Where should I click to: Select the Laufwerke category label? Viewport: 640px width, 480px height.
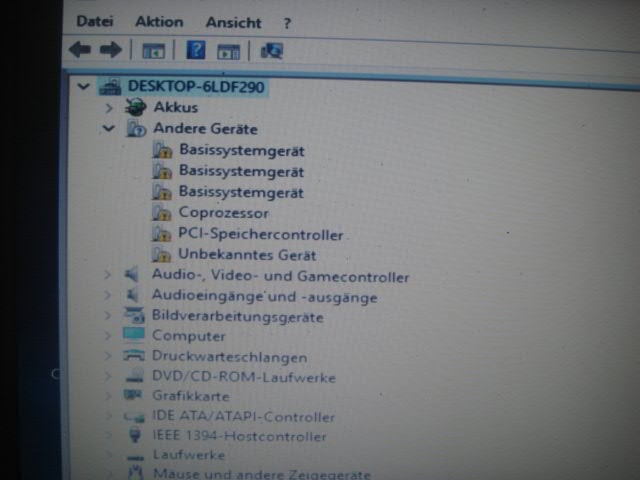tap(189, 455)
